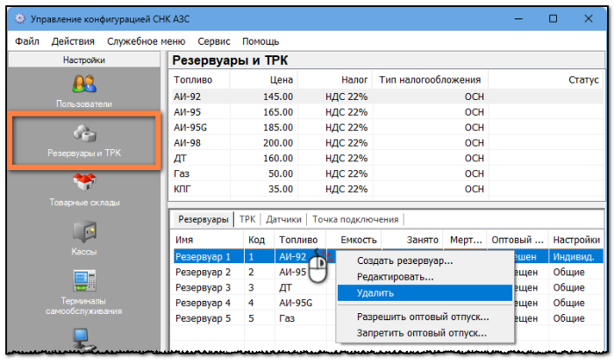Select the ДТ fuel row at 160.00

point(387,158)
